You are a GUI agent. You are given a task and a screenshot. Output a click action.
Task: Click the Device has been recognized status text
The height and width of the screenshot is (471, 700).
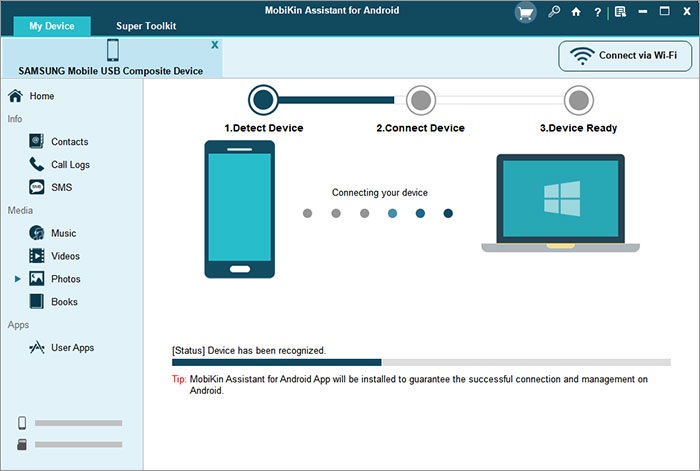249,350
